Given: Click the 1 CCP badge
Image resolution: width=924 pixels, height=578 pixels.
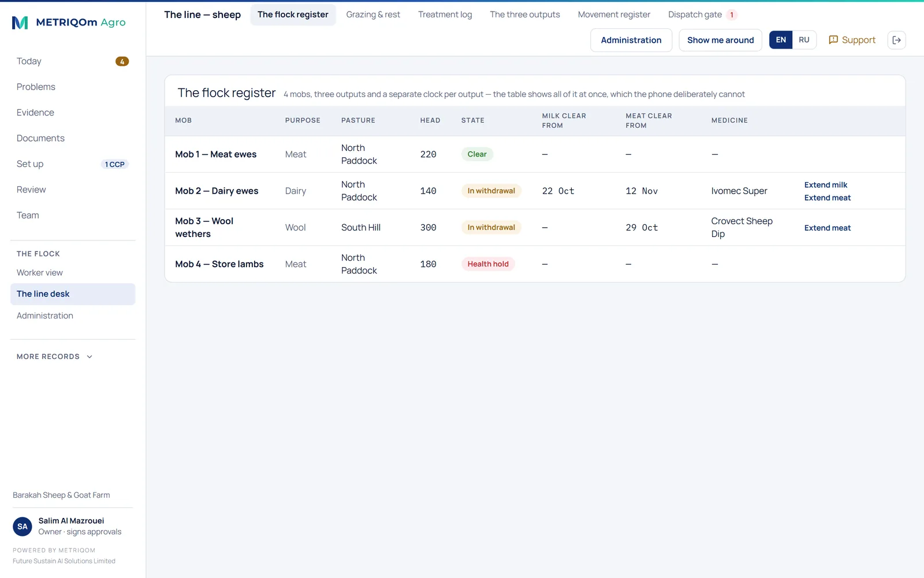Looking at the screenshot, I should 114,164.
